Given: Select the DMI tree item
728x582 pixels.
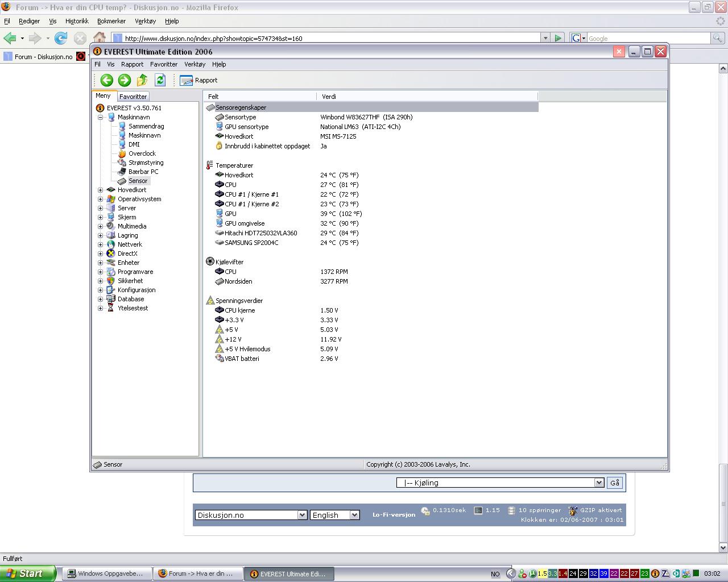Looking at the screenshot, I should click(x=134, y=144).
